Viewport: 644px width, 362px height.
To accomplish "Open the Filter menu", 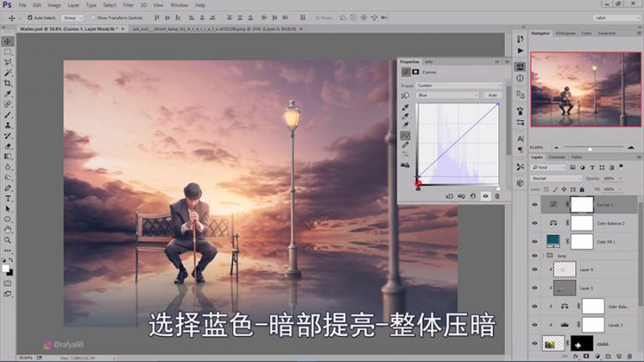I will 128,5.
